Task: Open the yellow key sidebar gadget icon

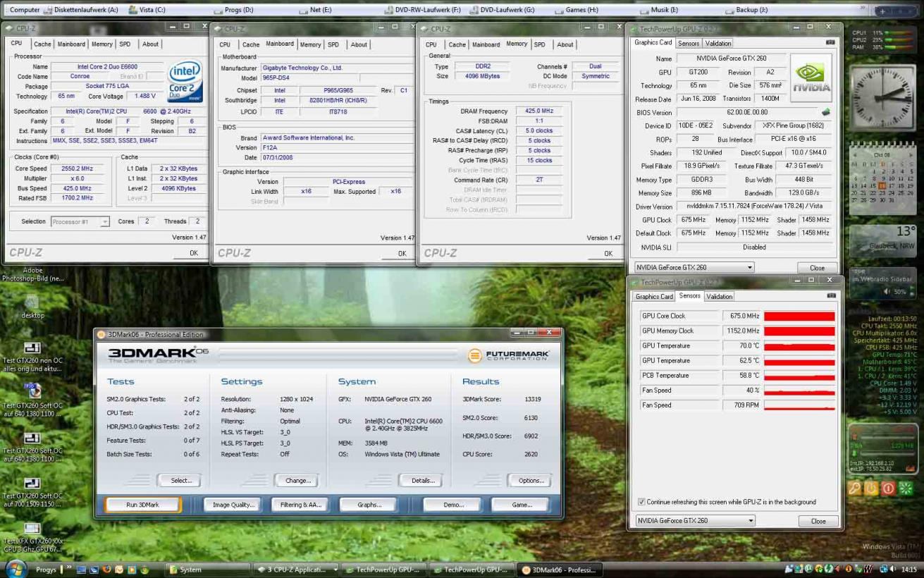Action: 854,488
